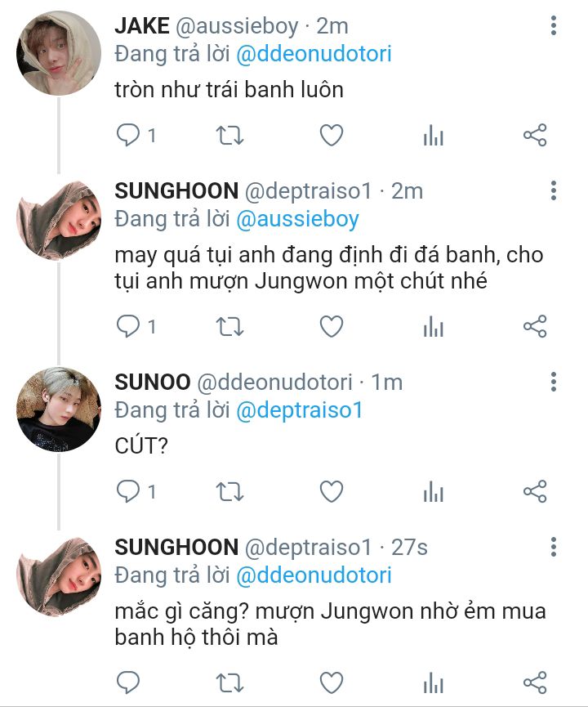Open @ddeonudotori mention in JAKE's reply
The height and width of the screenshot is (707, 588).
point(314,54)
